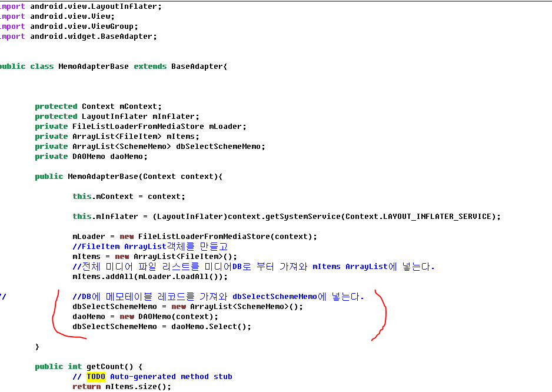This screenshot has width=552, height=392.
Task: Click the private DAOMemo daoMemo field line
Action: coord(91,157)
